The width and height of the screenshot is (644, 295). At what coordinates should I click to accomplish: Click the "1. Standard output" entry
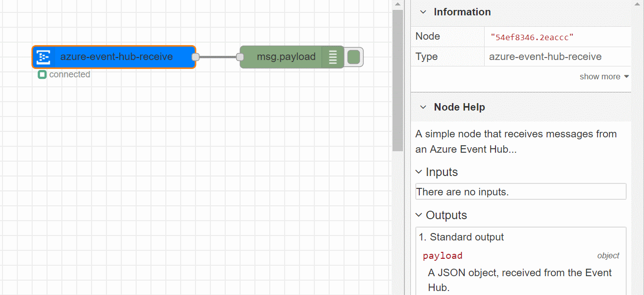[461, 237]
